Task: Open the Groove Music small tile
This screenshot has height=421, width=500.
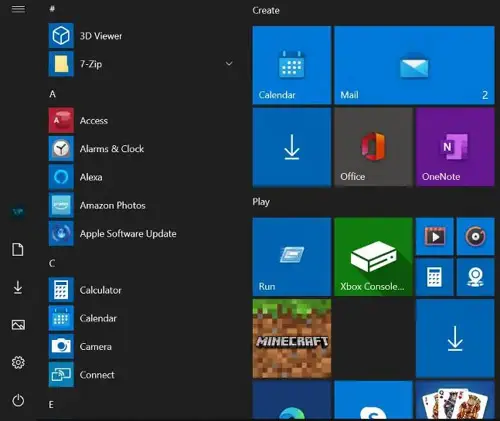Action: pyautogui.click(x=475, y=236)
